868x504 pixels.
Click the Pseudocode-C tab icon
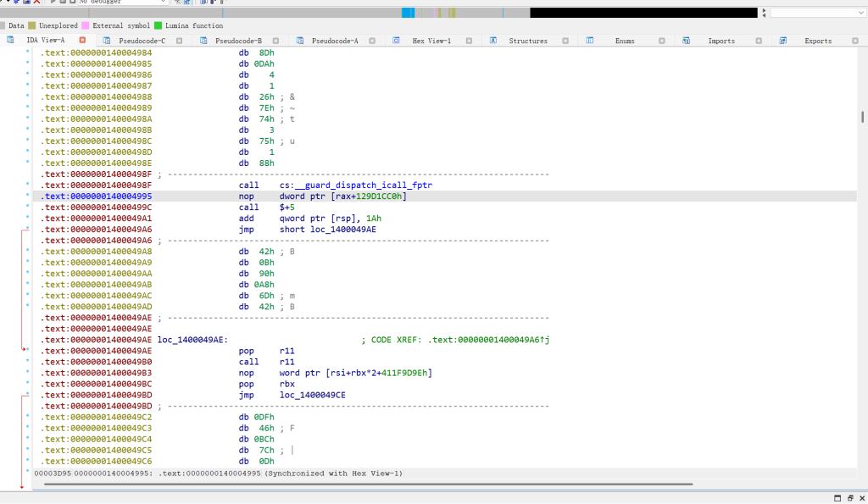[x=108, y=41]
